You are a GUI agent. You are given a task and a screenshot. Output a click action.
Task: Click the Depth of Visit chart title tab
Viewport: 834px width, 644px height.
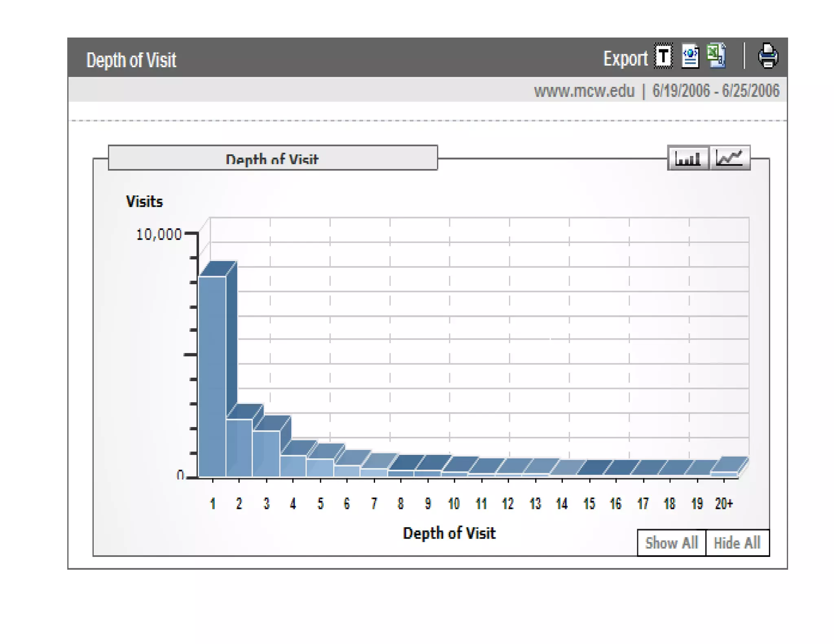[272, 158]
